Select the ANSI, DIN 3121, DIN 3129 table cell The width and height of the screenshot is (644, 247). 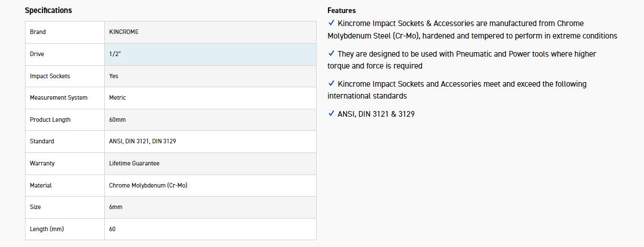[142, 142]
